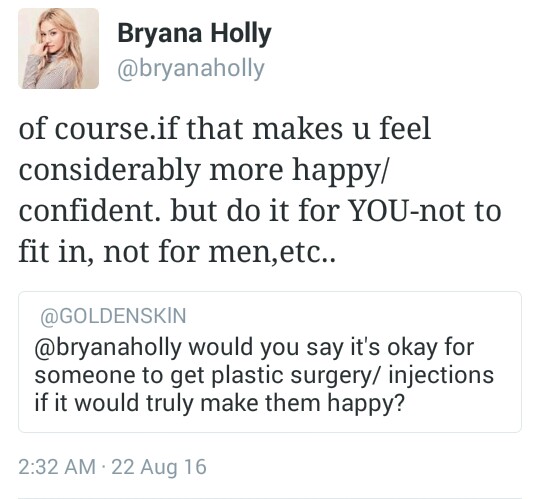Click the display name Bryana Holly
Screen dimensions: 540x499
pos(195,34)
